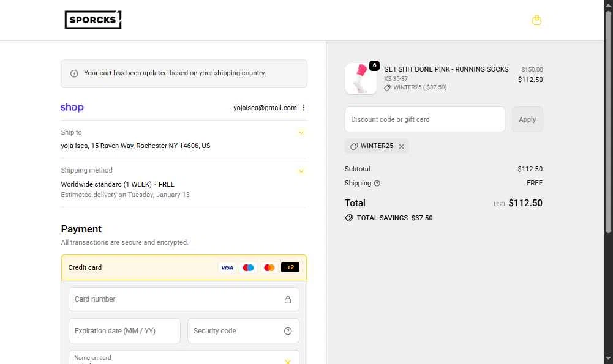
Task: Click the Card number input field
Action: click(184, 299)
